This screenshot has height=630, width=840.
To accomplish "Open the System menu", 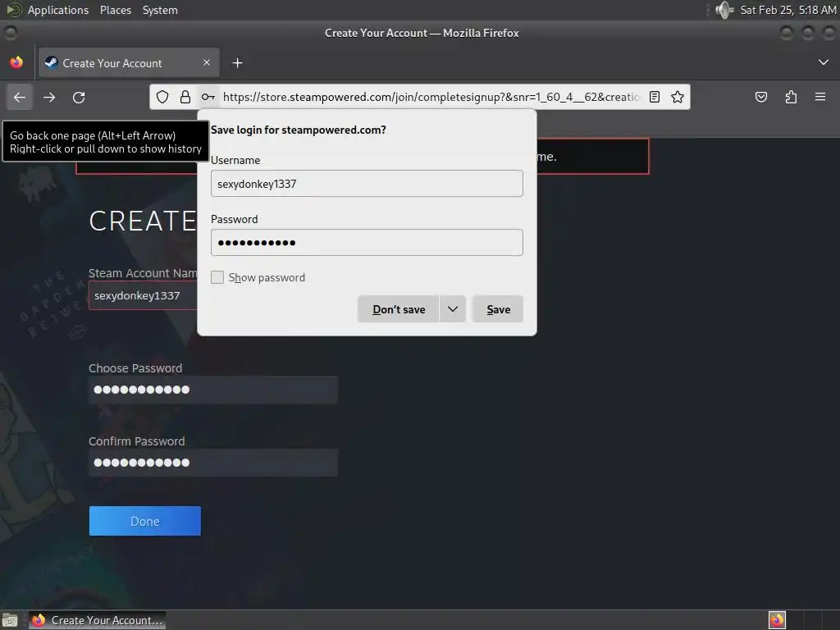I will (x=160, y=10).
